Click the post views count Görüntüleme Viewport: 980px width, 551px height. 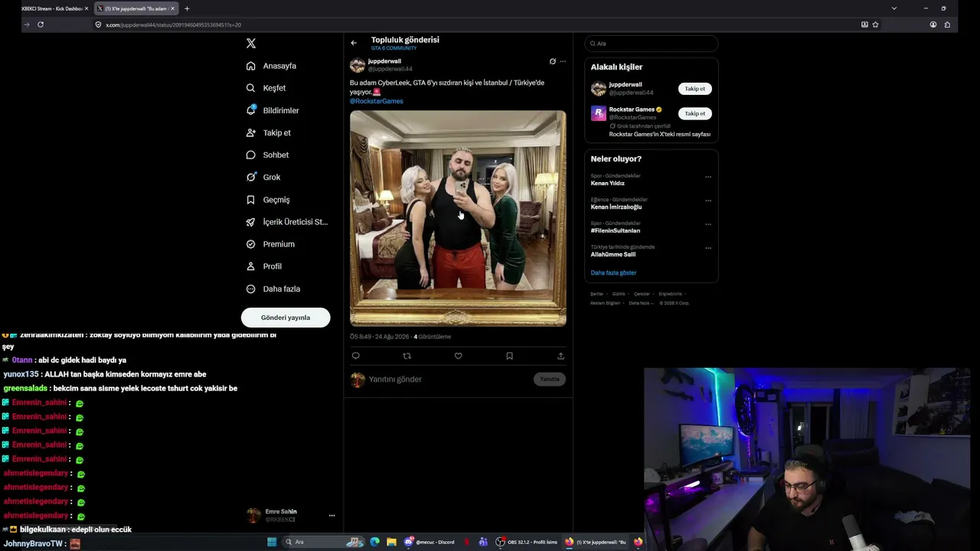(x=433, y=337)
